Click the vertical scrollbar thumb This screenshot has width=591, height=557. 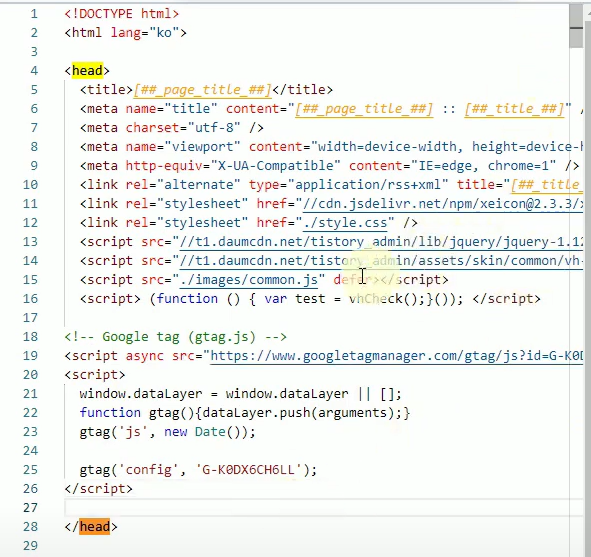576,26
